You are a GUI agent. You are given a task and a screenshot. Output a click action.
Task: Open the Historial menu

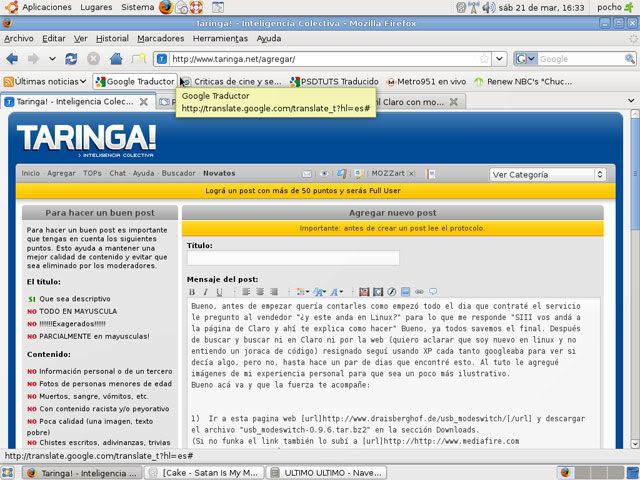point(112,38)
